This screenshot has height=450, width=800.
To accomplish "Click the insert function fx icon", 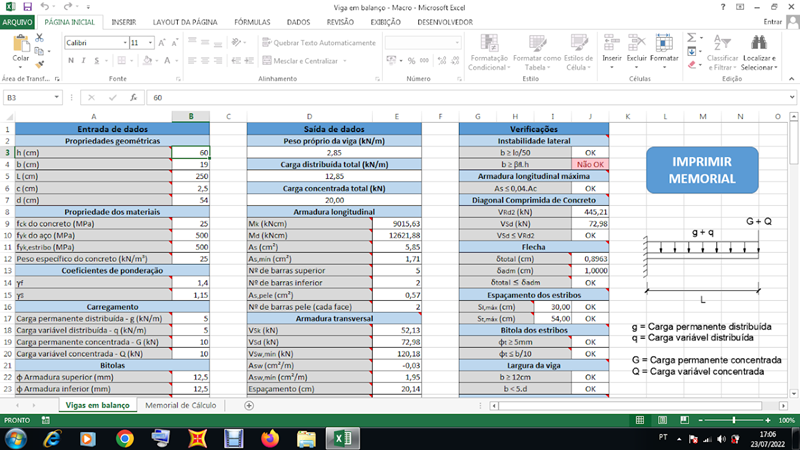I will [133, 97].
